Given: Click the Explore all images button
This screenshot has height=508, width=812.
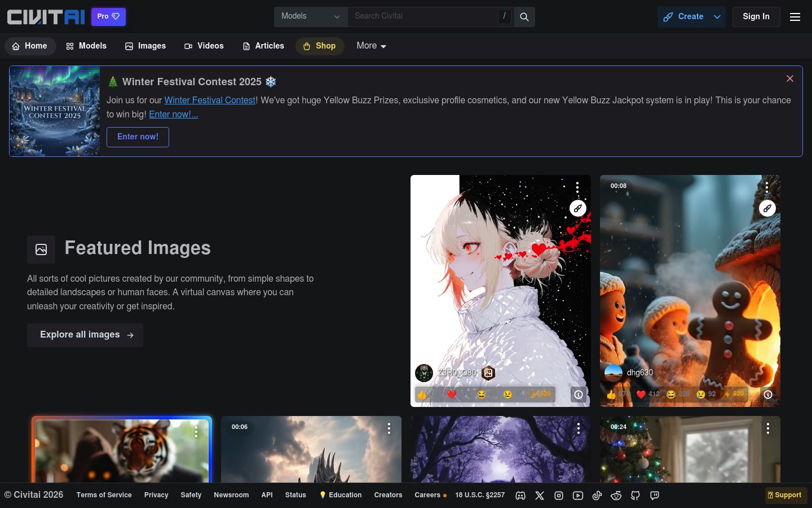Looking at the screenshot, I should (85, 335).
